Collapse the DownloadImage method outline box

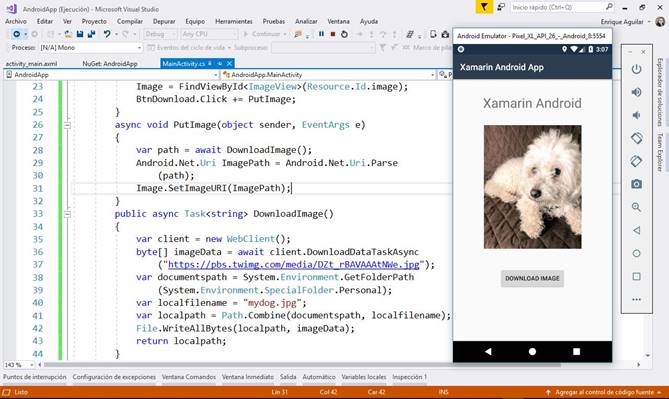pyautogui.click(x=67, y=214)
